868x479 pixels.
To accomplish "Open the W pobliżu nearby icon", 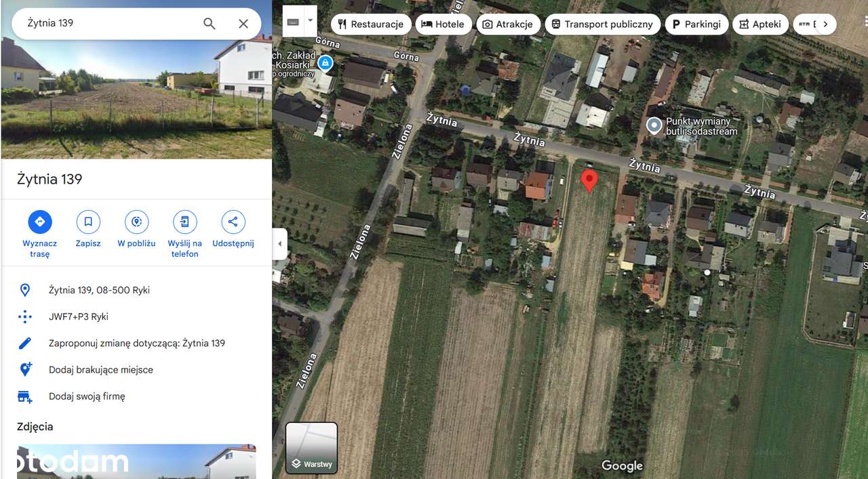I will (x=136, y=222).
